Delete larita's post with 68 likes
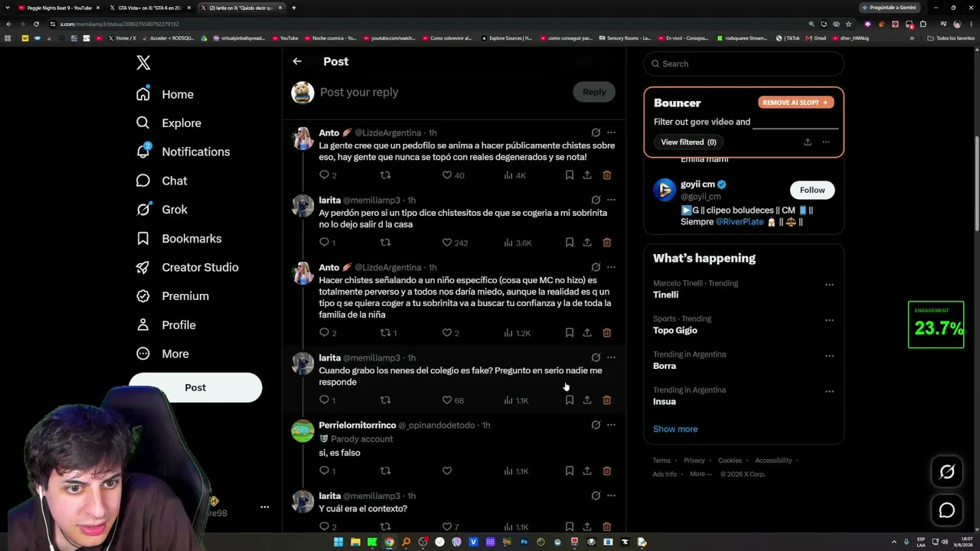Image resolution: width=980 pixels, height=551 pixels. pos(606,400)
